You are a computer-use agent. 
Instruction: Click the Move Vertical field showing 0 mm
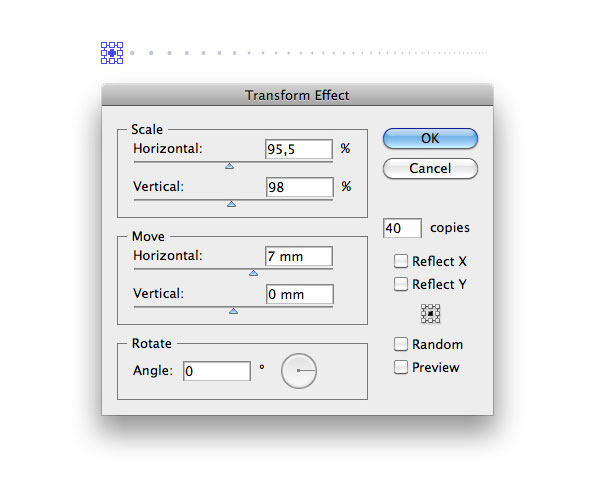pyautogui.click(x=300, y=294)
